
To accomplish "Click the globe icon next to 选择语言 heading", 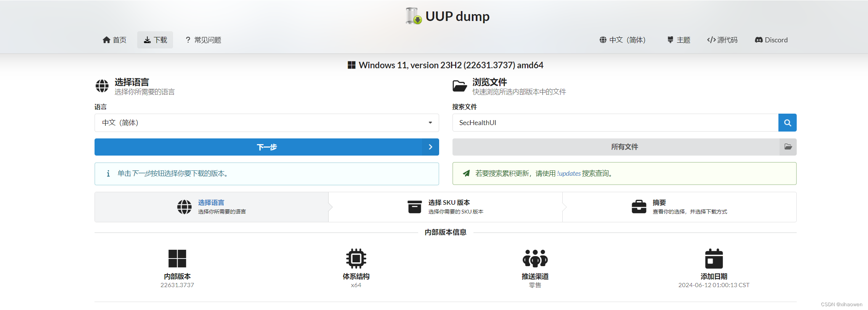I will (102, 86).
